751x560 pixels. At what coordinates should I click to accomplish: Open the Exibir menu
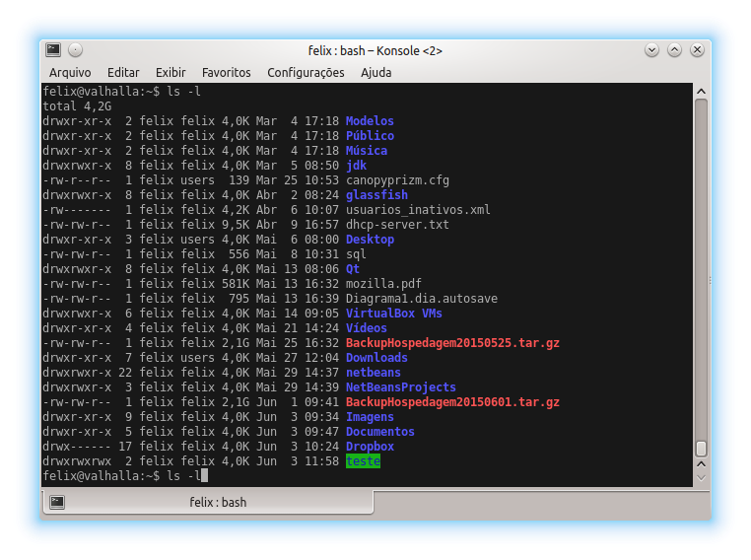[171, 73]
